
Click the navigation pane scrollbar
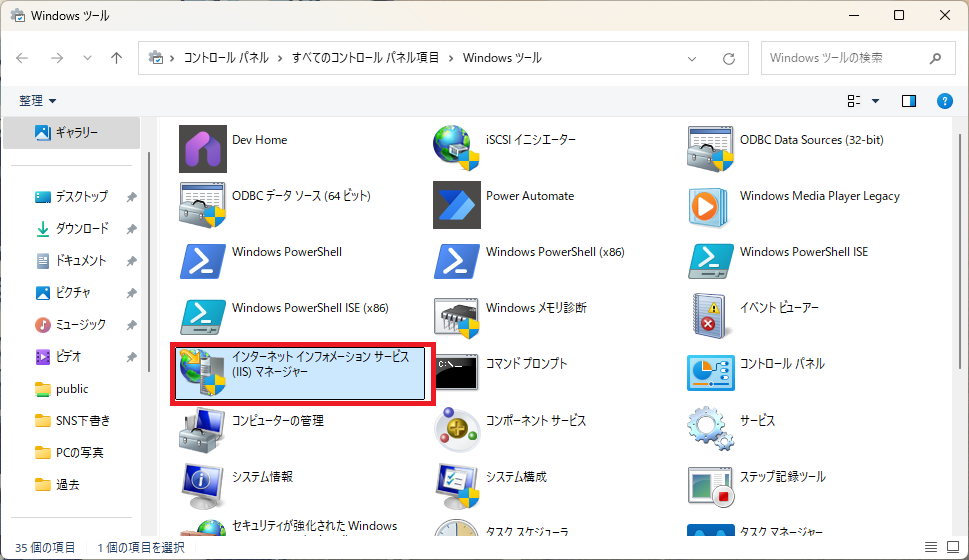[149, 262]
